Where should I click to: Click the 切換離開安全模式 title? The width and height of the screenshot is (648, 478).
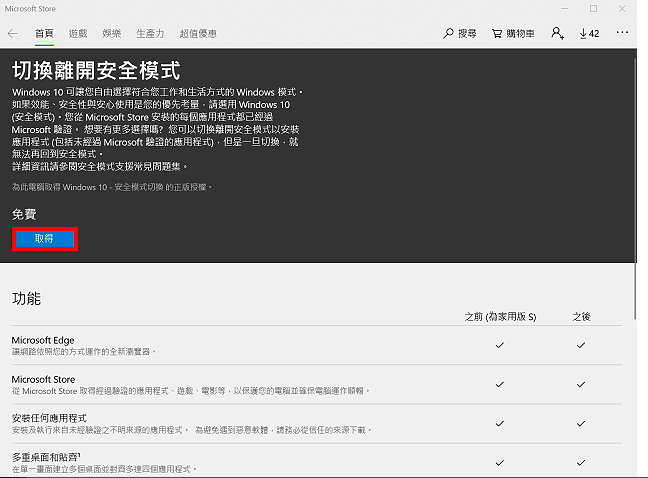pos(96,70)
